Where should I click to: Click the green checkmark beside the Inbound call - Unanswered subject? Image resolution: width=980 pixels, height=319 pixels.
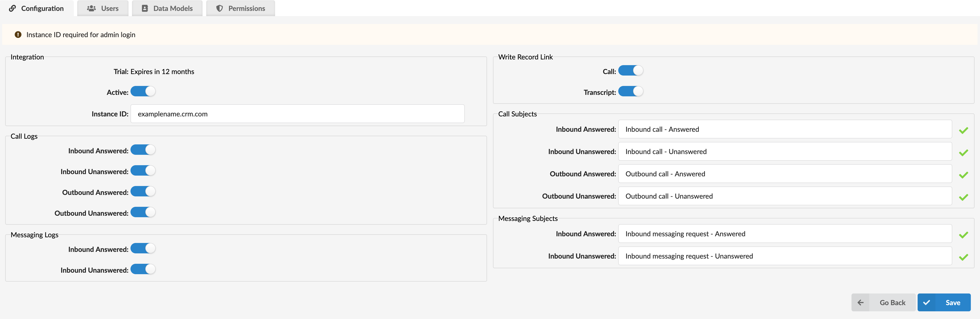click(963, 153)
